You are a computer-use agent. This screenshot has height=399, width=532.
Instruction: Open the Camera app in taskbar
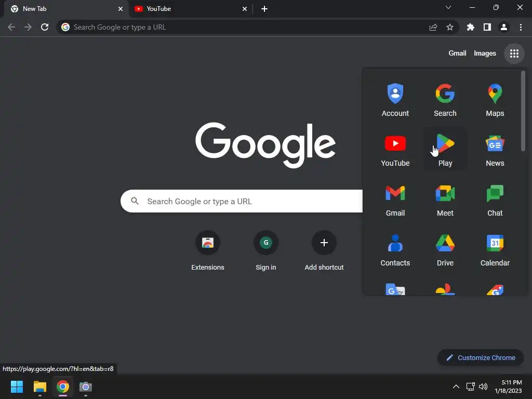point(86,387)
